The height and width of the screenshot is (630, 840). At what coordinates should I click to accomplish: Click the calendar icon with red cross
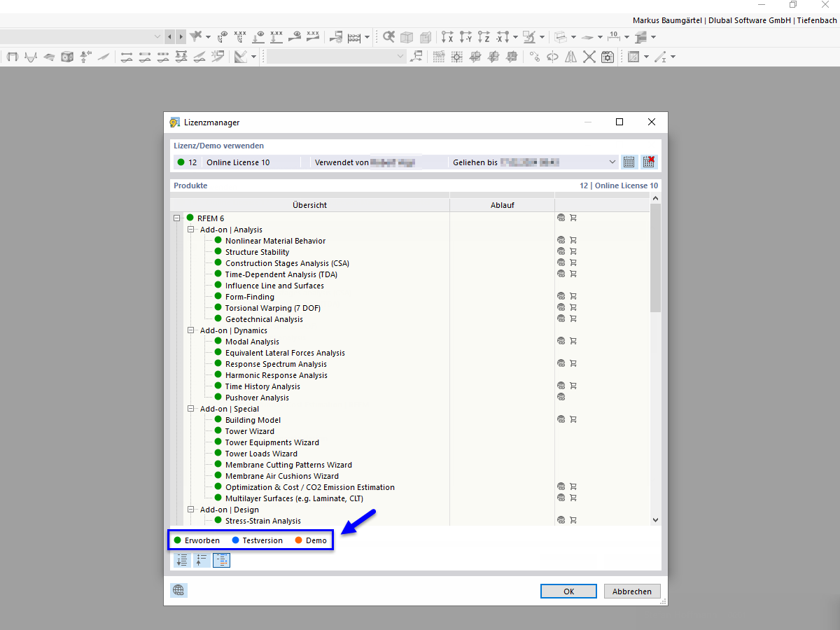(x=648, y=162)
